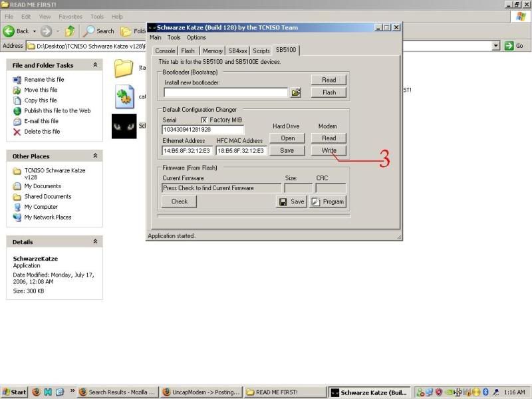Click the firmware Program button
This screenshot has height=399, width=532.
tap(328, 201)
